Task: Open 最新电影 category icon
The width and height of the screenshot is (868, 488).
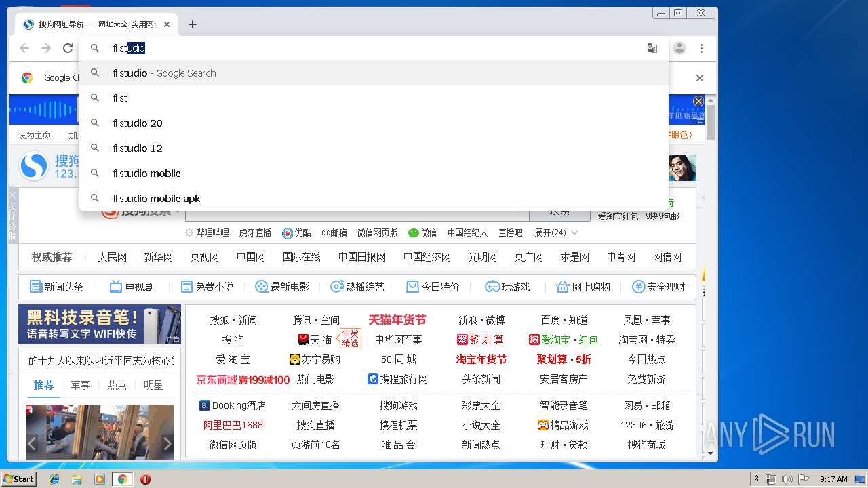Action: click(261, 287)
